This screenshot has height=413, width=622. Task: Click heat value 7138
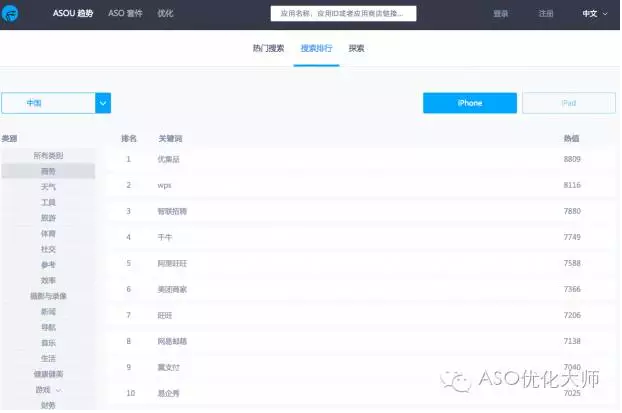point(572,341)
